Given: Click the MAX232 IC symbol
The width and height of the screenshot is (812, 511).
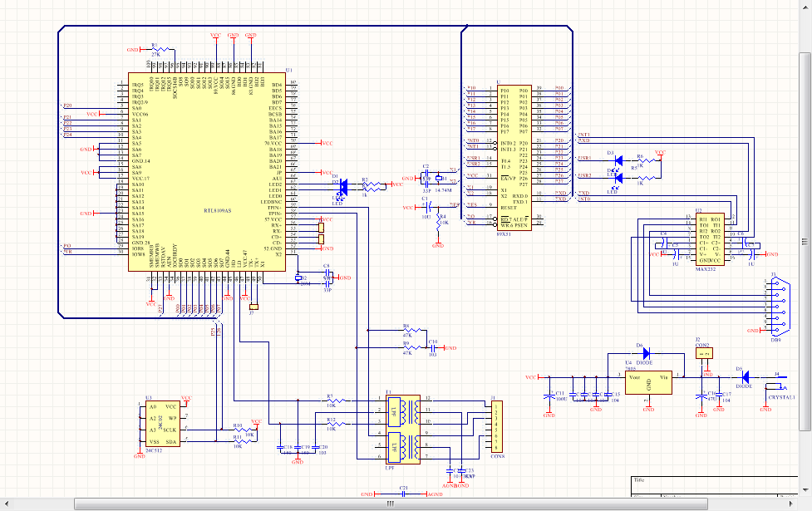Looking at the screenshot, I should tap(710, 239).
